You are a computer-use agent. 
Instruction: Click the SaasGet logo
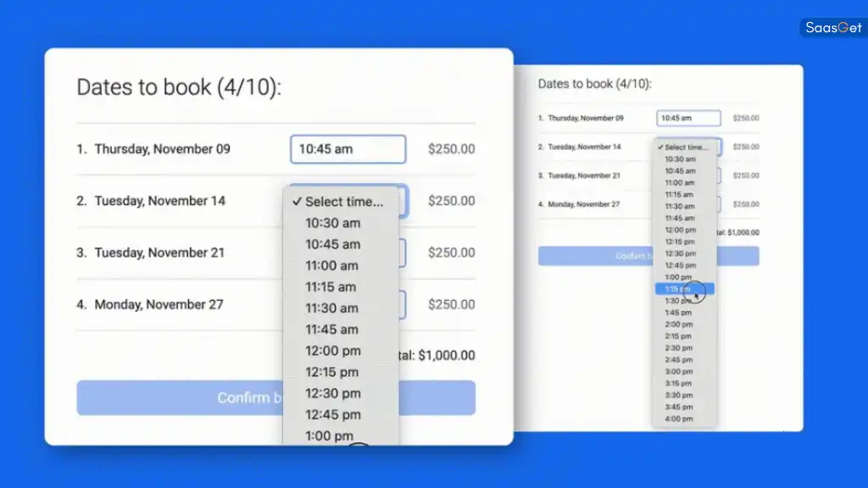tap(833, 28)
